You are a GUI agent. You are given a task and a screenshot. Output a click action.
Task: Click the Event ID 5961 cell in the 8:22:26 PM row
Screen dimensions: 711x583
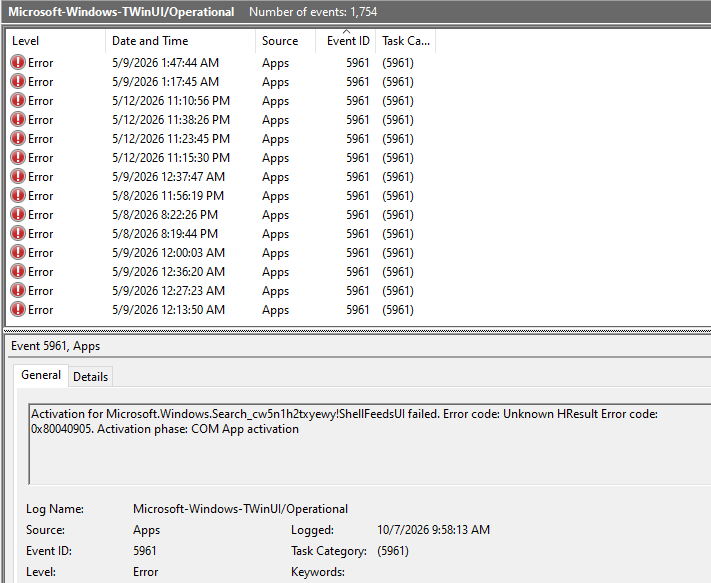pyautogui.click(x=358, y=215)
